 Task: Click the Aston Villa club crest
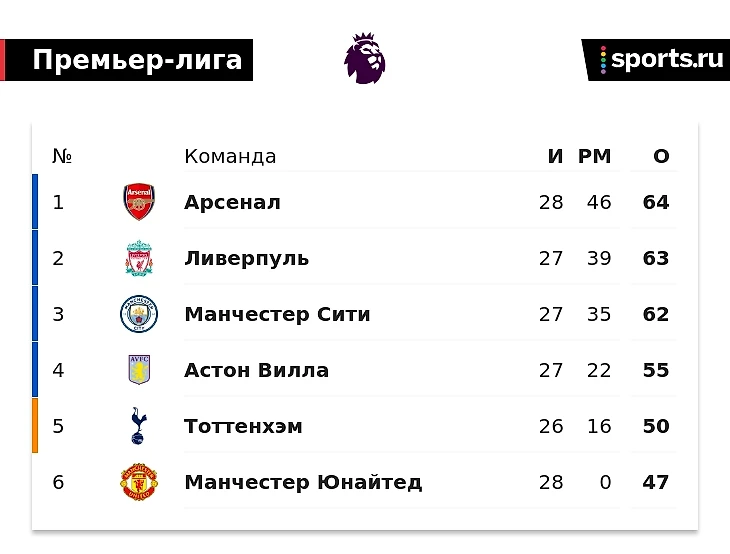pos(139,370)
